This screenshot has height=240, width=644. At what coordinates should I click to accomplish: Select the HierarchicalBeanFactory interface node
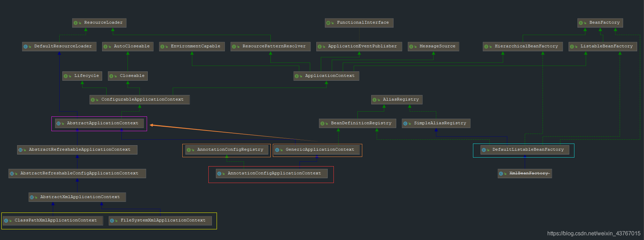tap(523, 46)
